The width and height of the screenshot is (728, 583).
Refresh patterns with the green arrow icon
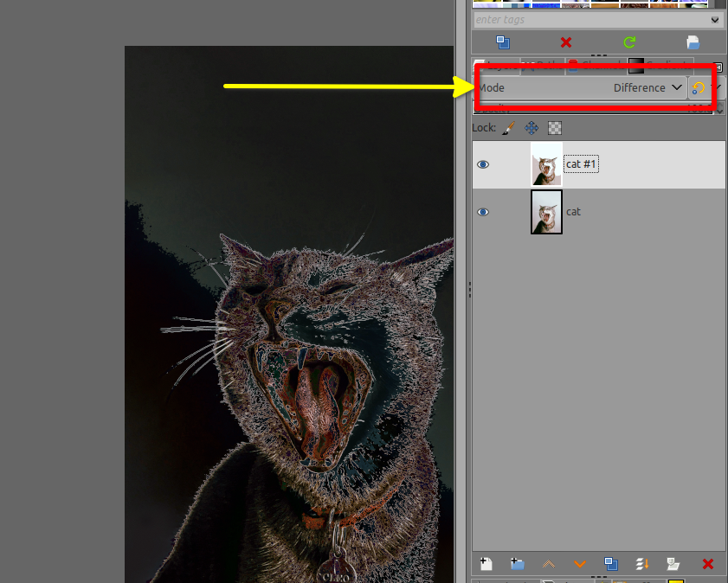(x=629, y=42)
